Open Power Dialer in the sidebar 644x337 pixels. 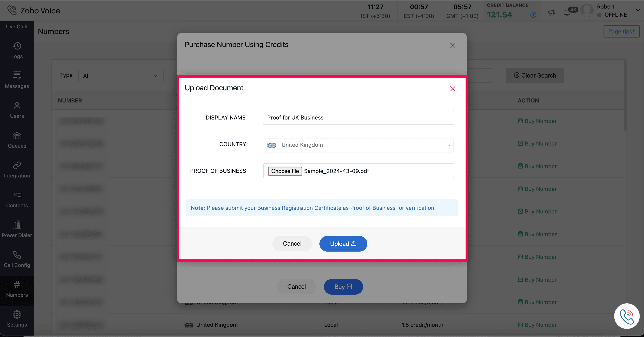click(17, 229)
